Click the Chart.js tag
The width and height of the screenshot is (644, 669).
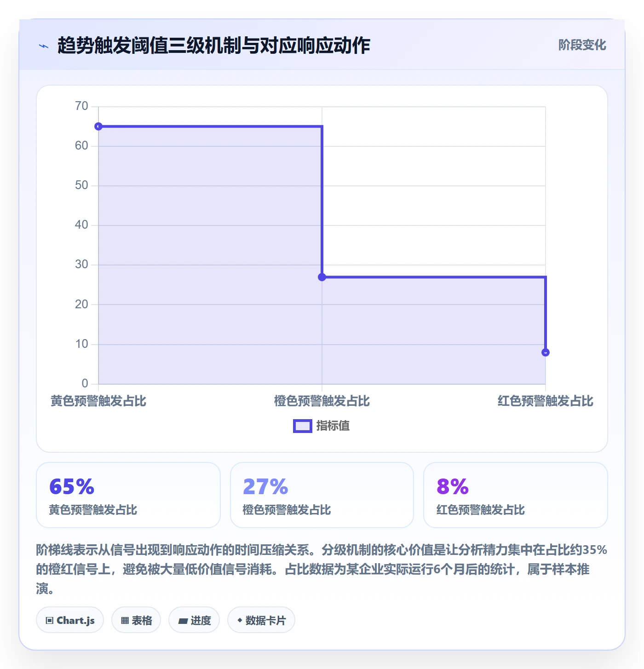70,620
